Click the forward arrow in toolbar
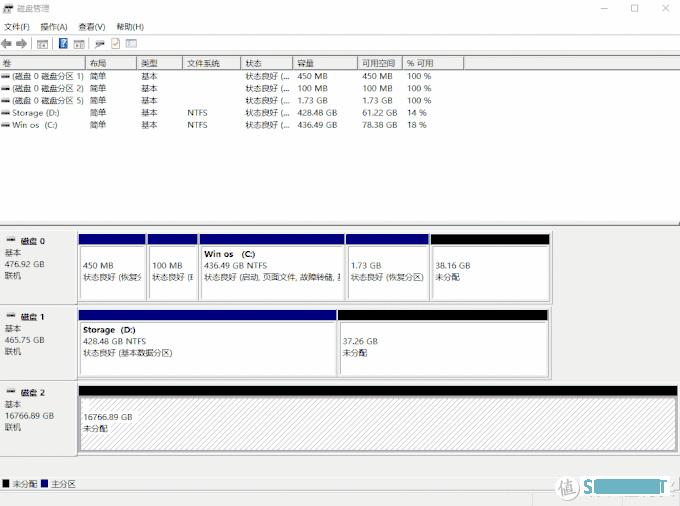This screenshot has height=506, width=680. [21, 43]
